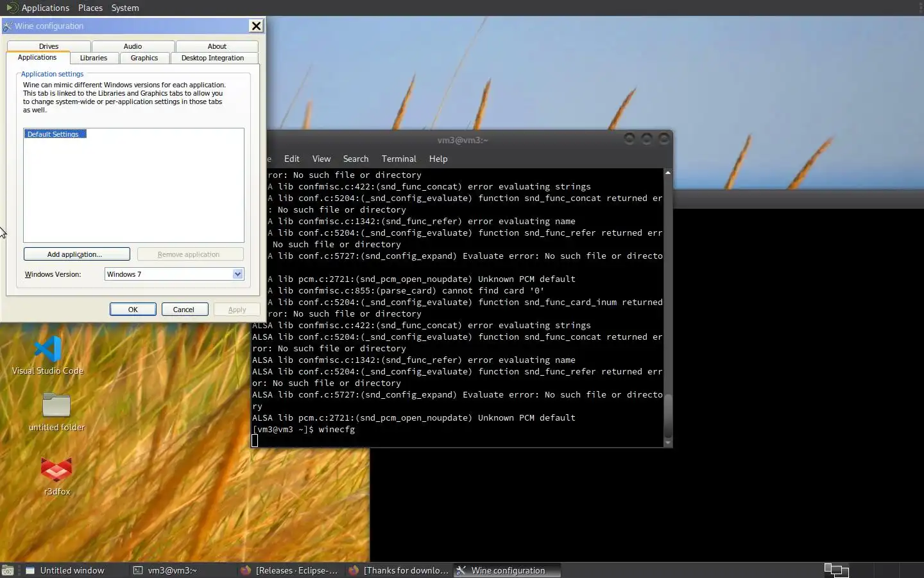
Task: Switch to the Releases Eclipse browser taskbar entry
Action: point(290,570)
